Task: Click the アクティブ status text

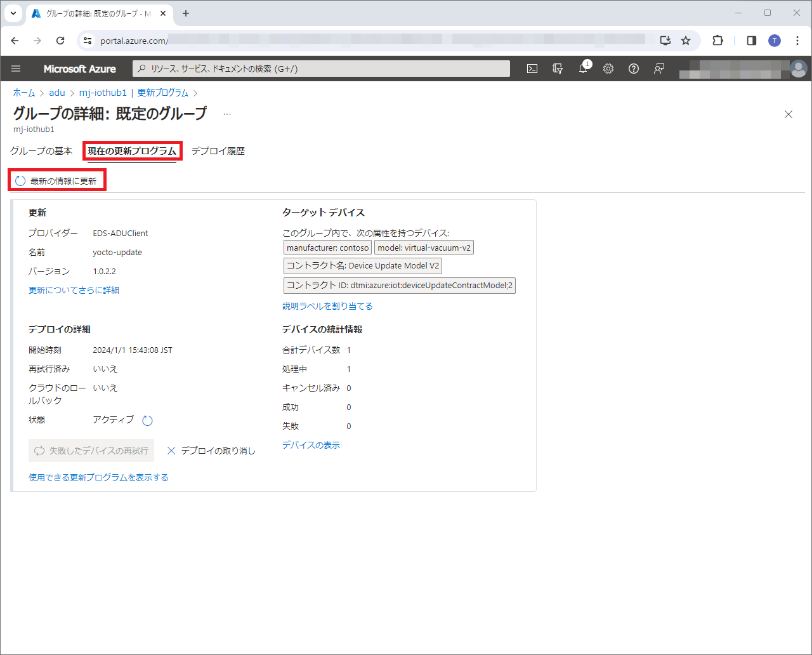Action: pos(114,420)
